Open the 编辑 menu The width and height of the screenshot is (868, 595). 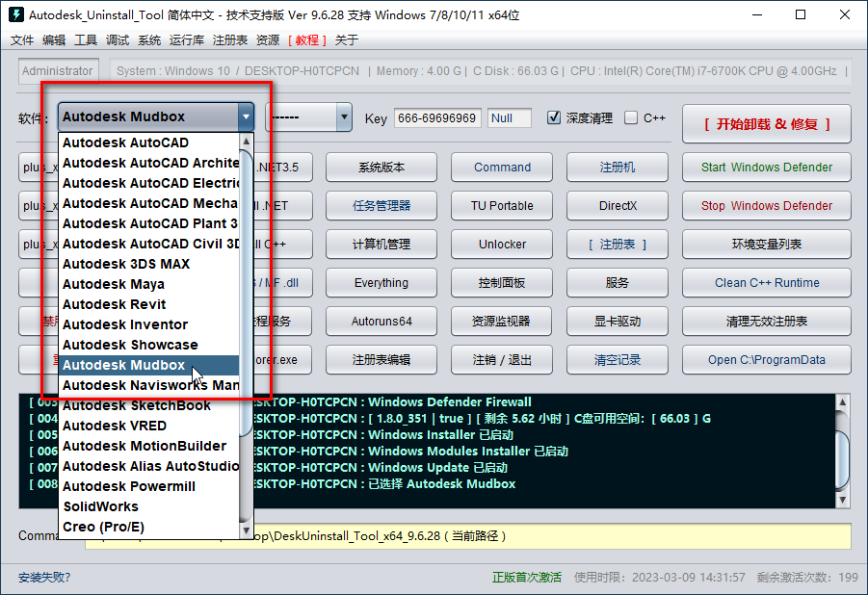(54, 39)
